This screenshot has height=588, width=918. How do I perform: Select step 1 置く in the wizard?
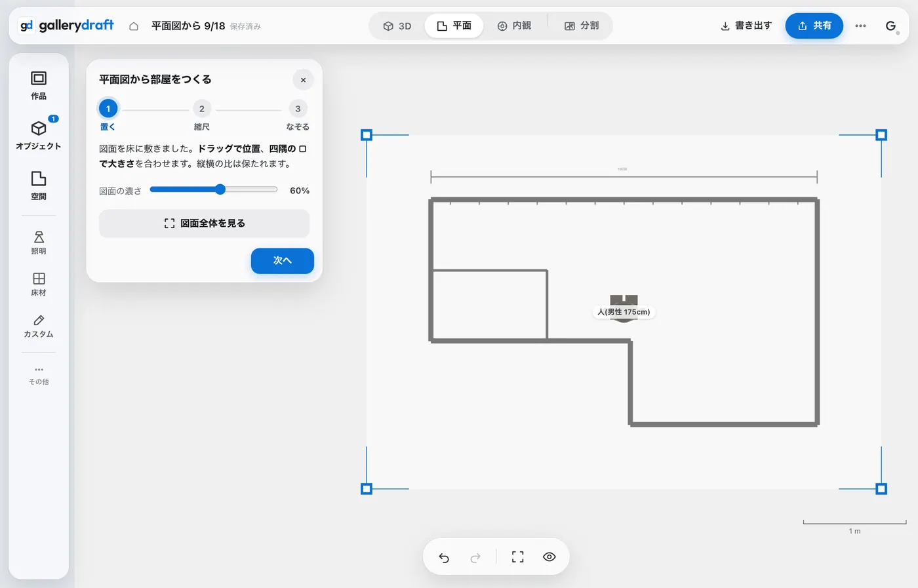108,114
